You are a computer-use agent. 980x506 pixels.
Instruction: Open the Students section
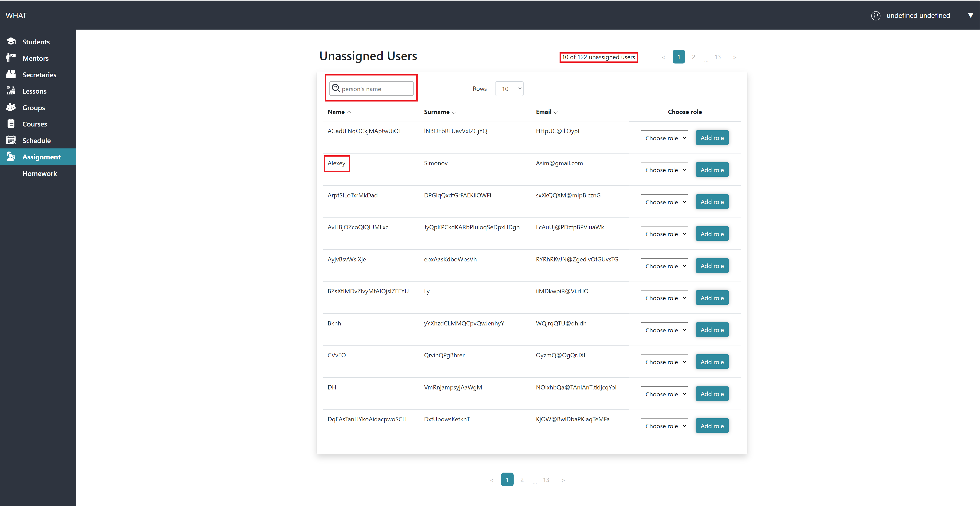pos(36,41)
